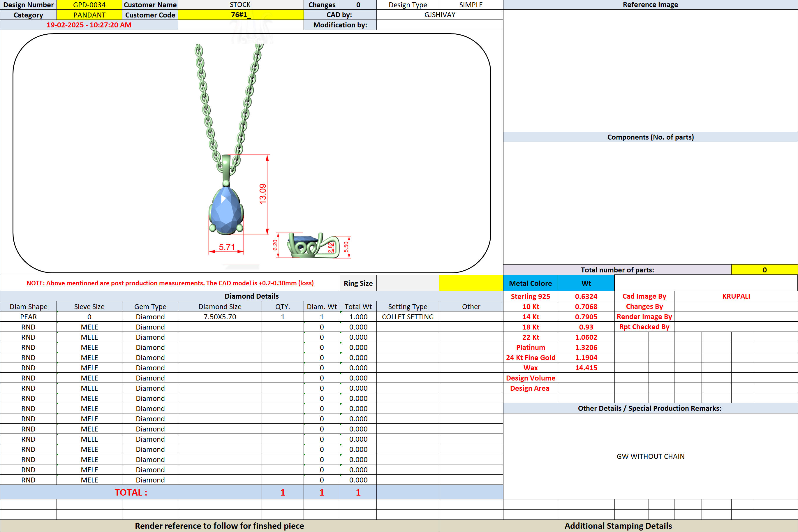Click the category value PANDANT
Viewport: 798px width, 532px height.
(x=89, y=15)
